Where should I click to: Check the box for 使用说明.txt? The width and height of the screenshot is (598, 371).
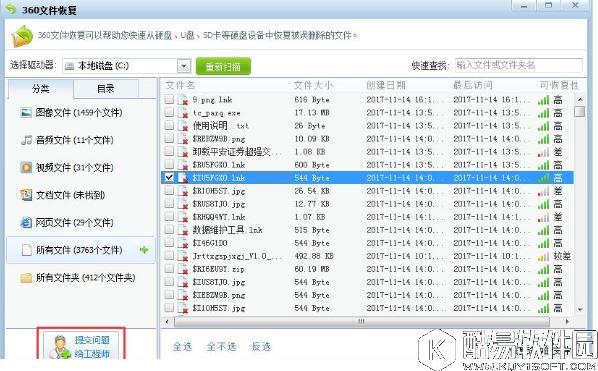click(169, 125)
